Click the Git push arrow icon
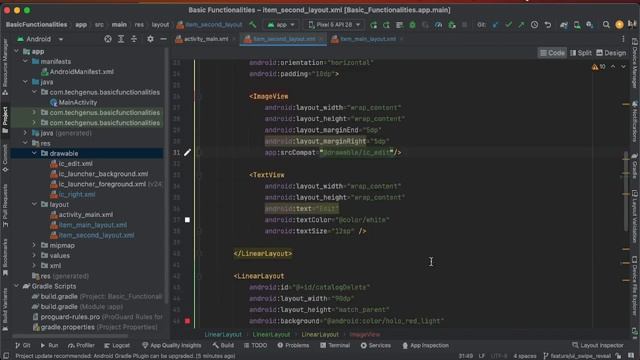The height and width of the screenshot is (360, 640). tap(521, 25)
